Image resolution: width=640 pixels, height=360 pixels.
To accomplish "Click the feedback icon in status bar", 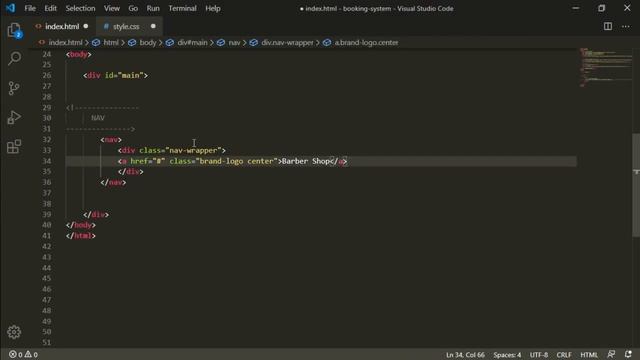I will 611,354.
